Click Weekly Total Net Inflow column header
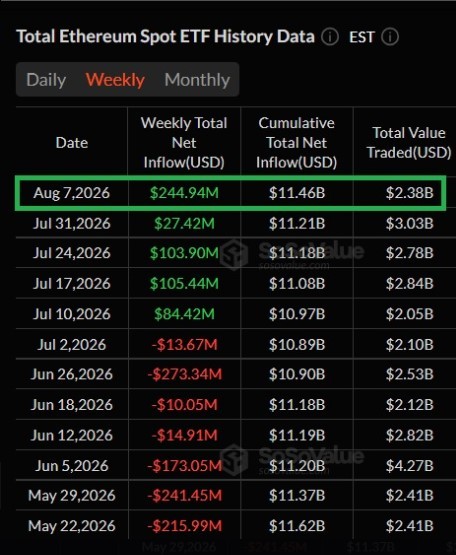The height and width of the screenshot is (555, 456). click(184, 143)
